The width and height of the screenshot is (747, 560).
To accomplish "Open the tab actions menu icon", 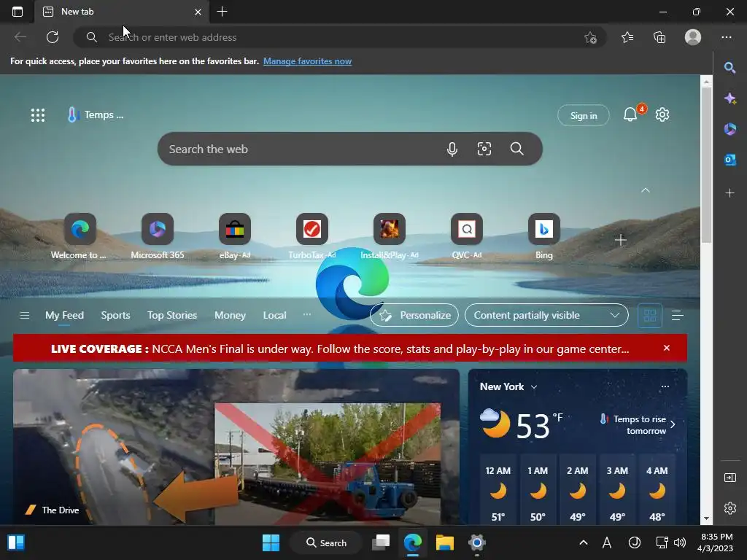I will pos(18,12).
